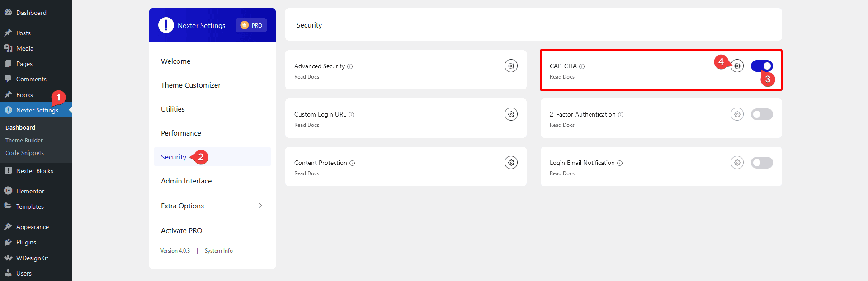Open 2-Factor Authentication settings gear
This screenshot has width=868, height=281.
tap(737, 114)
